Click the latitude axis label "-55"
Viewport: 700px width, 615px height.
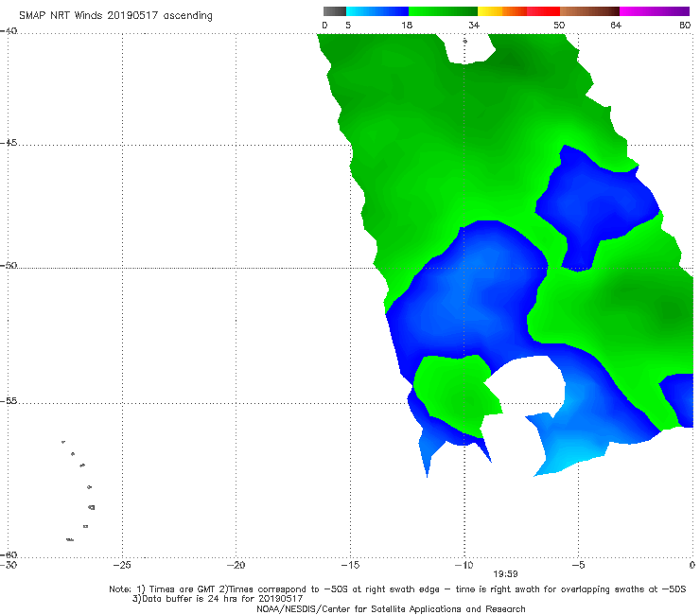tap(9, 400)
